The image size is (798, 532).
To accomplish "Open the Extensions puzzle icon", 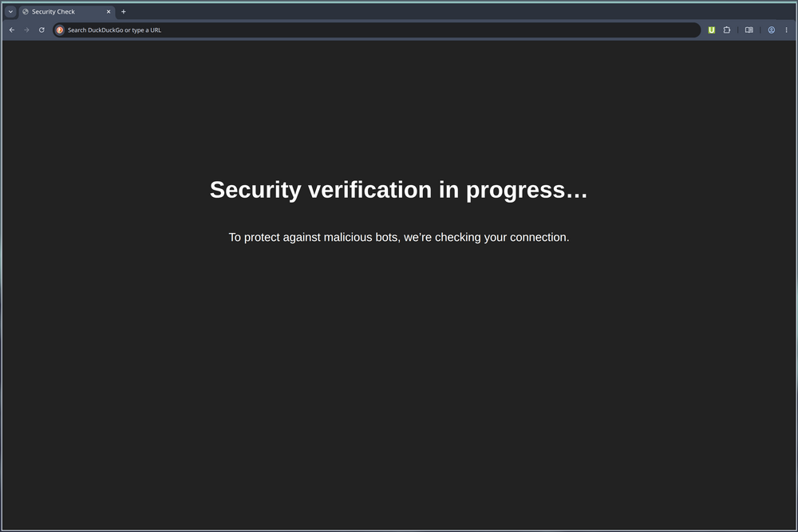I will [x=727, y=30].
